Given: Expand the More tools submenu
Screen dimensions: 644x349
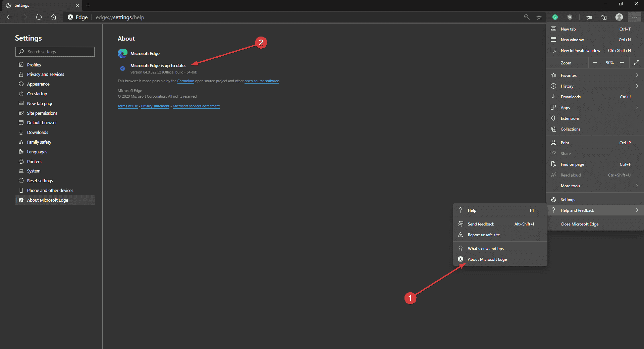Looking at the screenshot, I should pos(636,186).
